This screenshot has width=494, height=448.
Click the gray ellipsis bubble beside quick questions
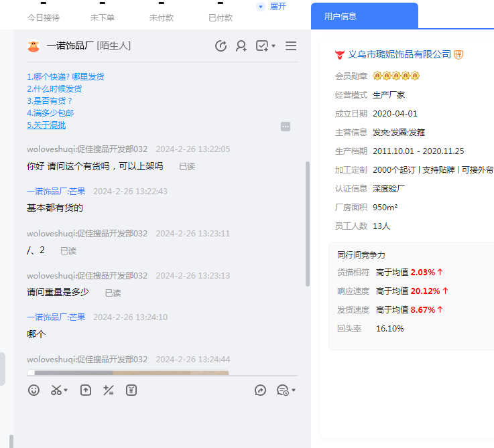click(x=286, y=127)
